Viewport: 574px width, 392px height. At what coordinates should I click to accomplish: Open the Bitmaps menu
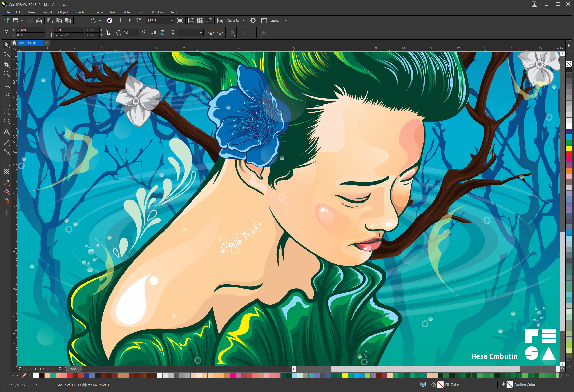click(x=96, y=12)
